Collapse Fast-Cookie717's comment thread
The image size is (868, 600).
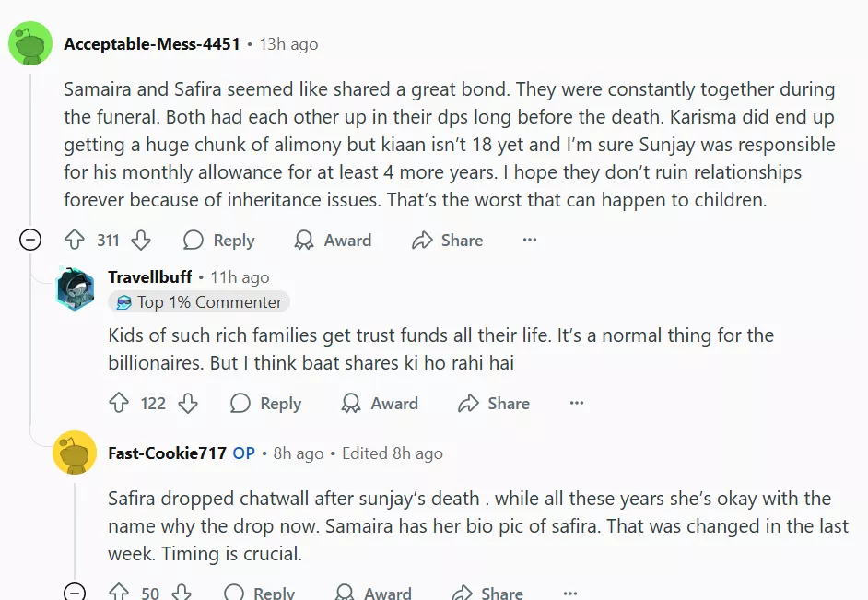(75, 593)
